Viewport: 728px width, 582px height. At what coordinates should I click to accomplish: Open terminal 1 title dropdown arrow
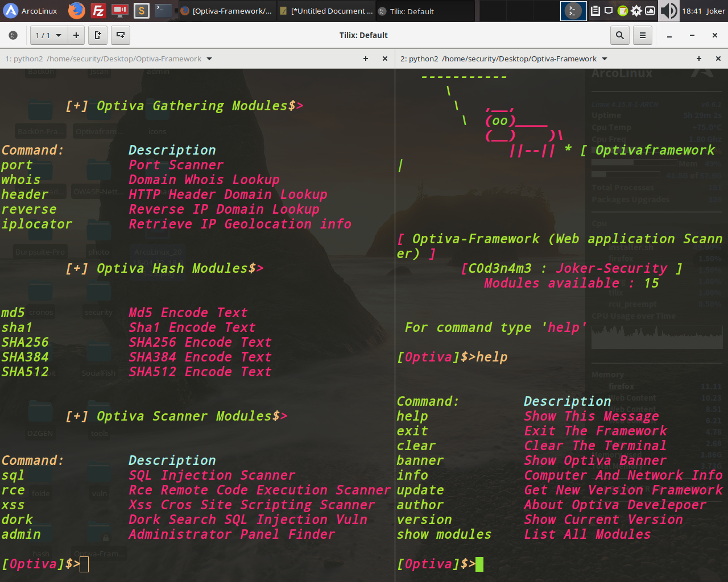point(209,59)
